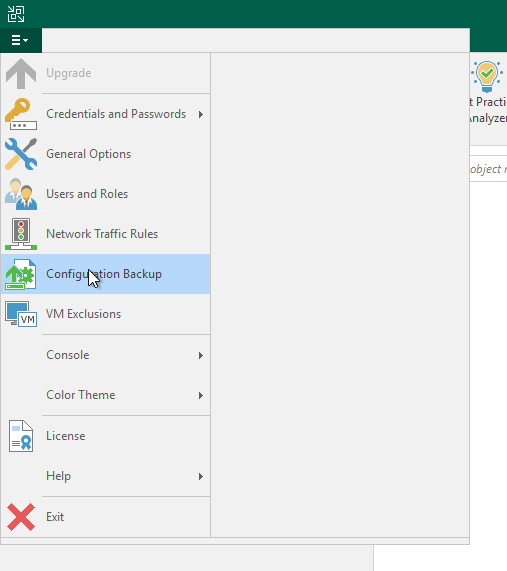Click the Users and Roles people icon
This screenshot has width=507, height=571.
(21, 194)
